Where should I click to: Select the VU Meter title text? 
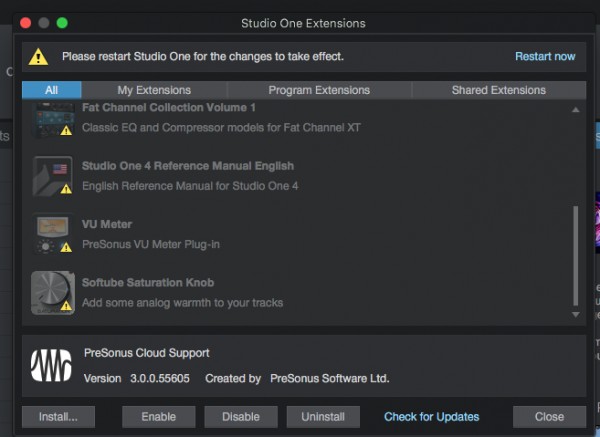pos(107,224)
